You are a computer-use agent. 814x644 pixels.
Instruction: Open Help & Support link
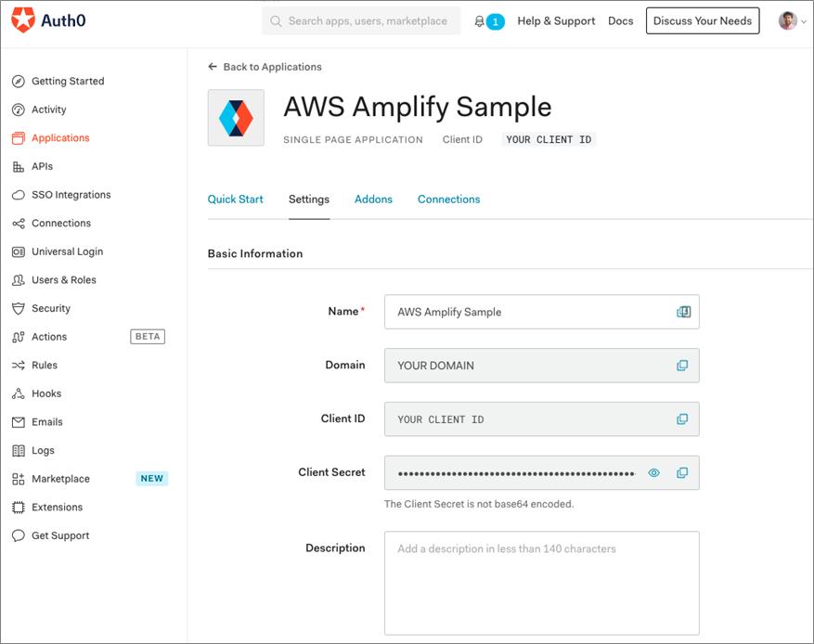pos(556,21)
